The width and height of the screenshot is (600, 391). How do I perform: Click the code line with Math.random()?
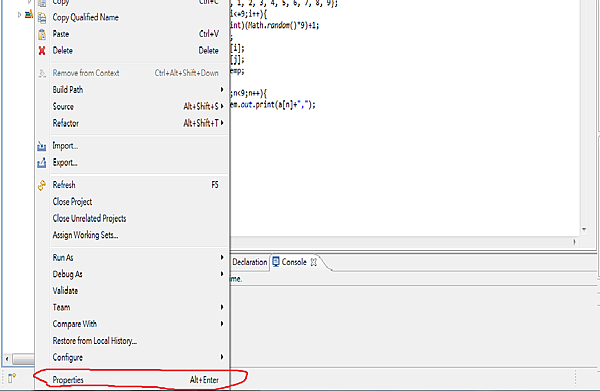pos(274,26)
